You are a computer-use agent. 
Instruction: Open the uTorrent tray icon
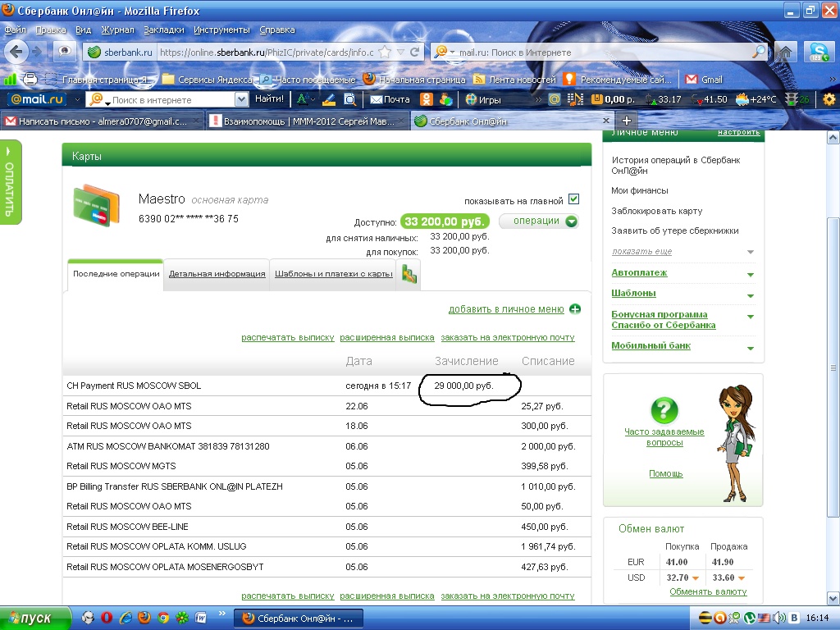pyautogui.click(x=750, y=618)
